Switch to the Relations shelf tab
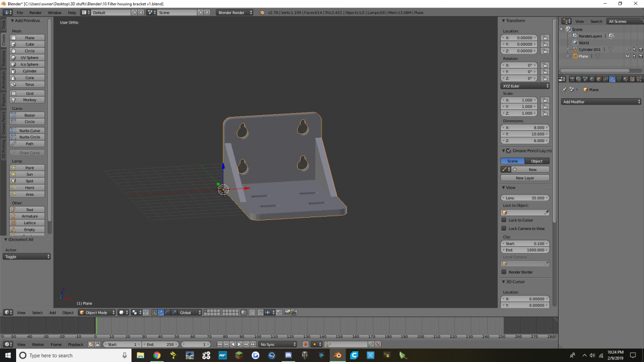The height and width of the screenshot is (362, 644). (3, 59)
